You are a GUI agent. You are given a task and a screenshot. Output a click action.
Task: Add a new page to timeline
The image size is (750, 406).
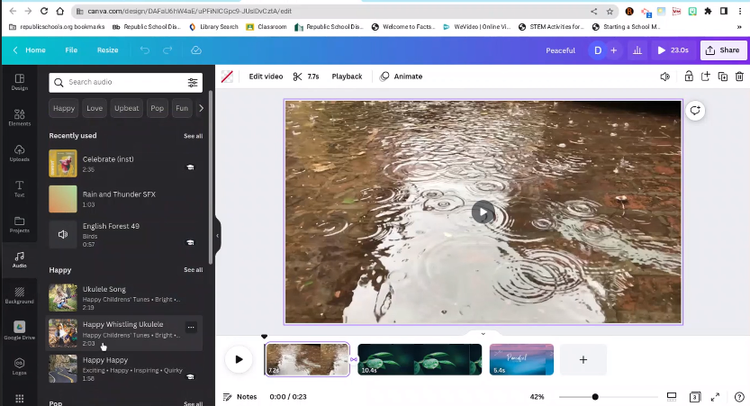click(x=583, y=359)
